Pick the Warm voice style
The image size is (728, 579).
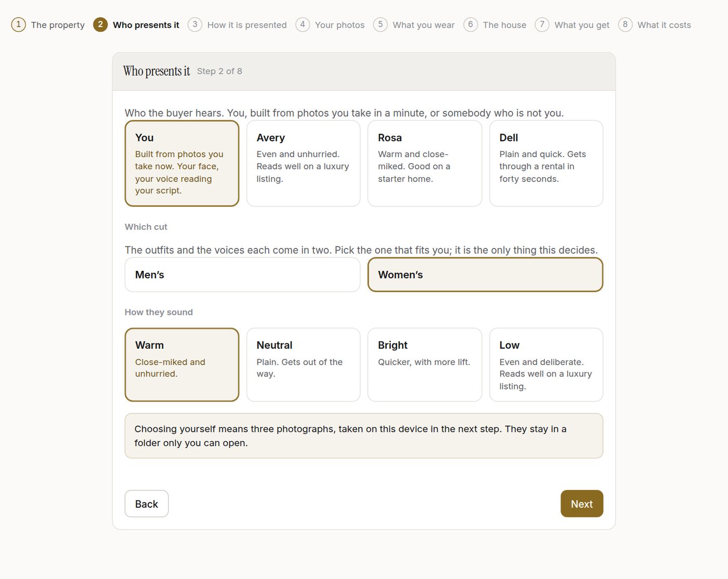(182, 364)
